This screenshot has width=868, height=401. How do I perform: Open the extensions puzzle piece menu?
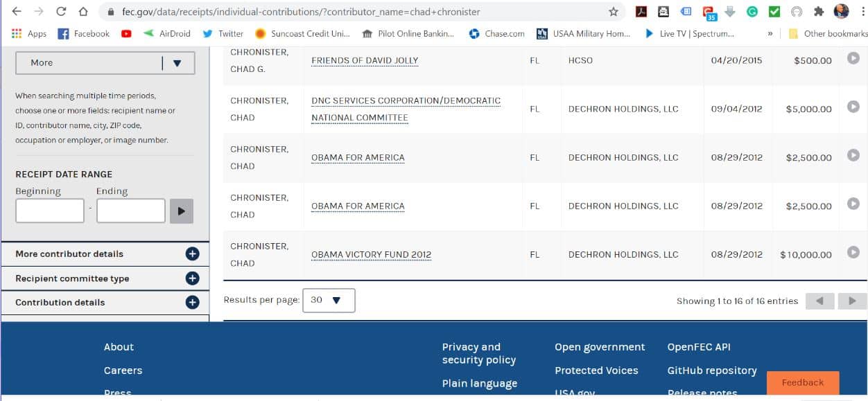tap(819, 12)
